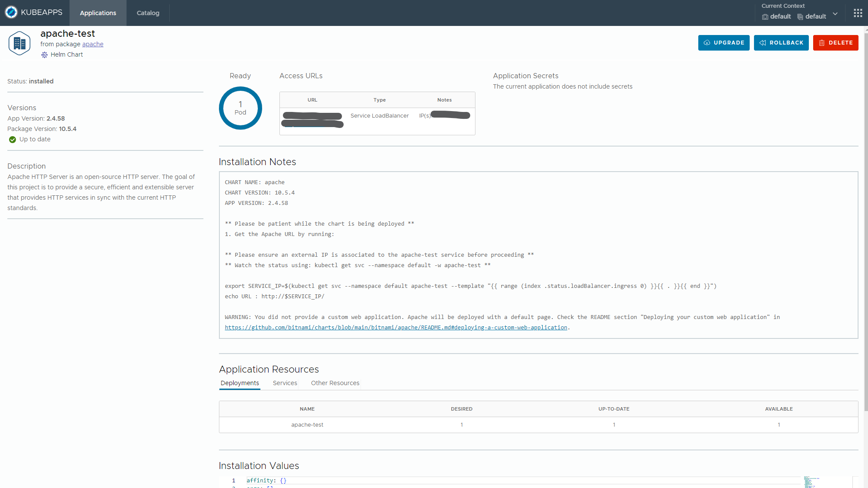
Task: Click the namespace icon in Current Context
Action: 800,17
